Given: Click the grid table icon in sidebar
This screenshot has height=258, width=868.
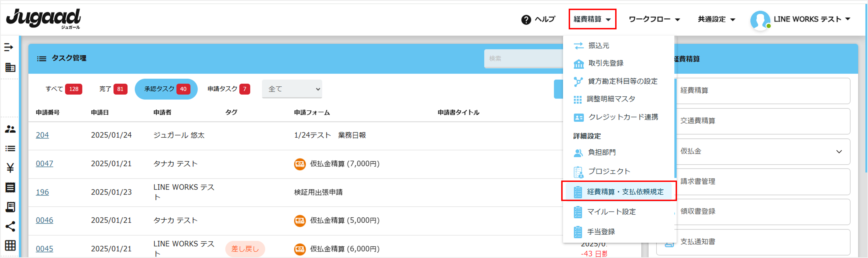Looking at the screenshot, I should 10,246.
